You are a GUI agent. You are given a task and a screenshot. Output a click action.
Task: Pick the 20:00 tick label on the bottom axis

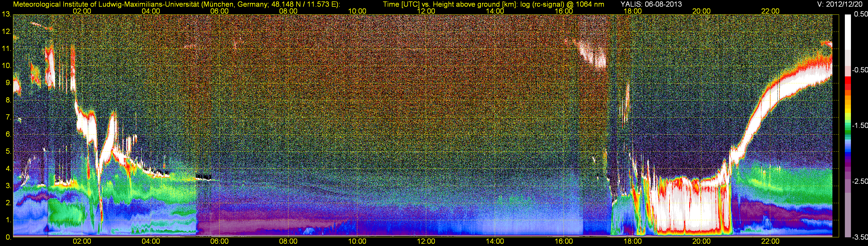tap(702, 241)
